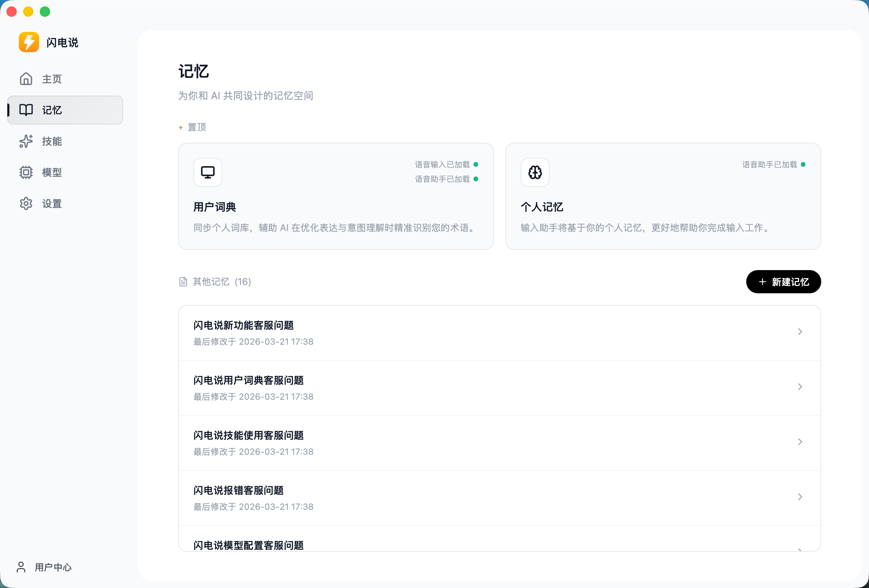Expand chevron of 闪电说报错客服问题 row

point(800,497)
